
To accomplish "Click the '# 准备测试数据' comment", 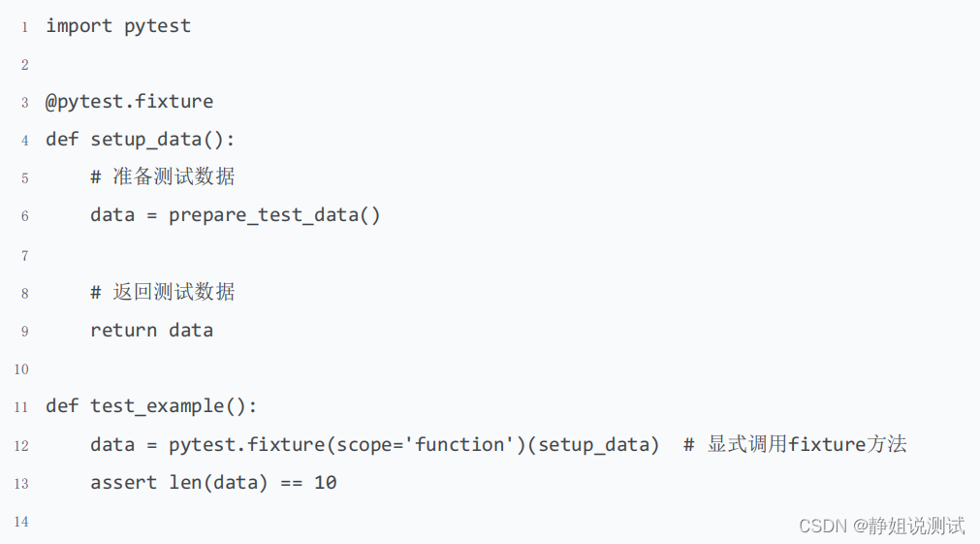I will tap(163, 177).
